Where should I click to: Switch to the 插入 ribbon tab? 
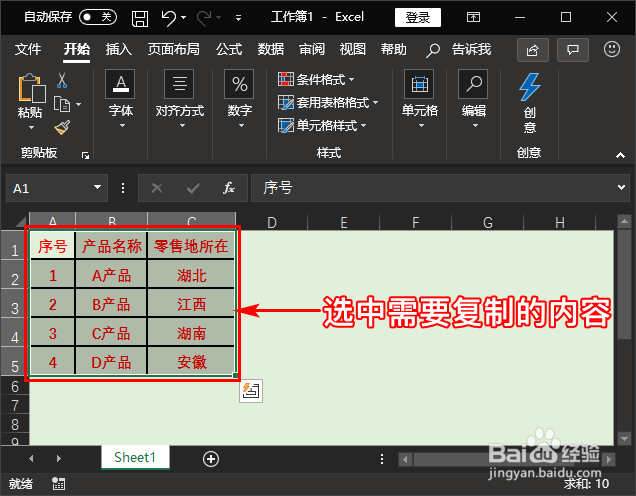click(118, 49)
